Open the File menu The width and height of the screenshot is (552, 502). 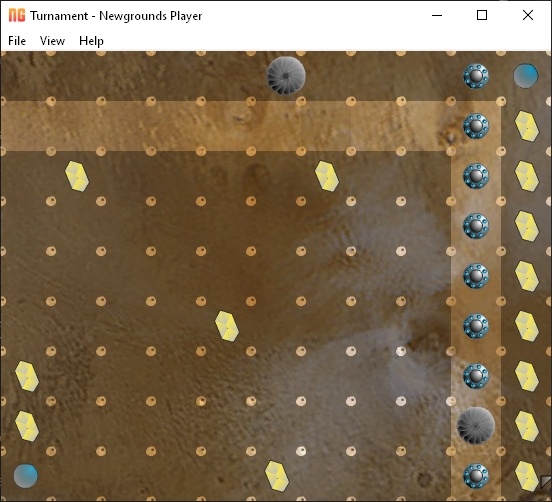coord(17,41)
